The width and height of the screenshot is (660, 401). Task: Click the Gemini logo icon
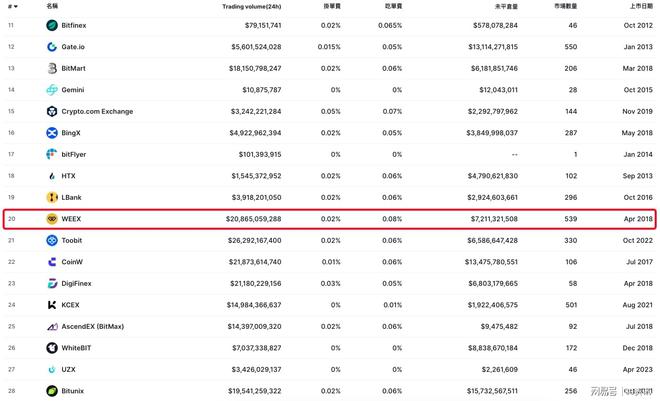coord(52,90)
